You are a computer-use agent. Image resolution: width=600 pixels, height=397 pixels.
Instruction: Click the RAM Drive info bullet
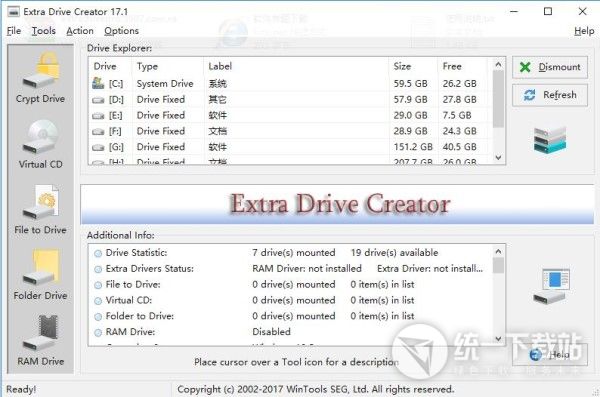[98, 332]
